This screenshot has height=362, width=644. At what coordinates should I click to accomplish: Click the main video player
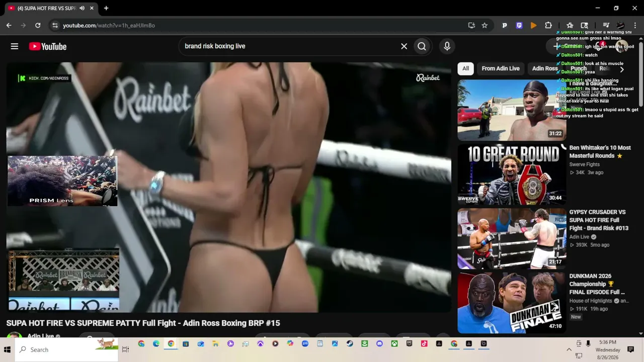[x=229, y=187]
